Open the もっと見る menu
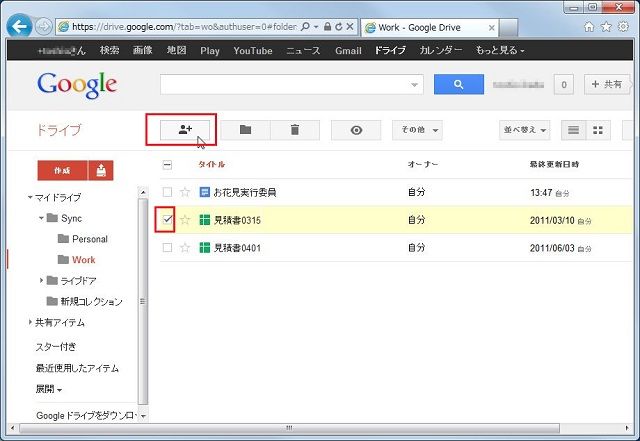Viewport: 640px width, 441px height. pos(500,50)
